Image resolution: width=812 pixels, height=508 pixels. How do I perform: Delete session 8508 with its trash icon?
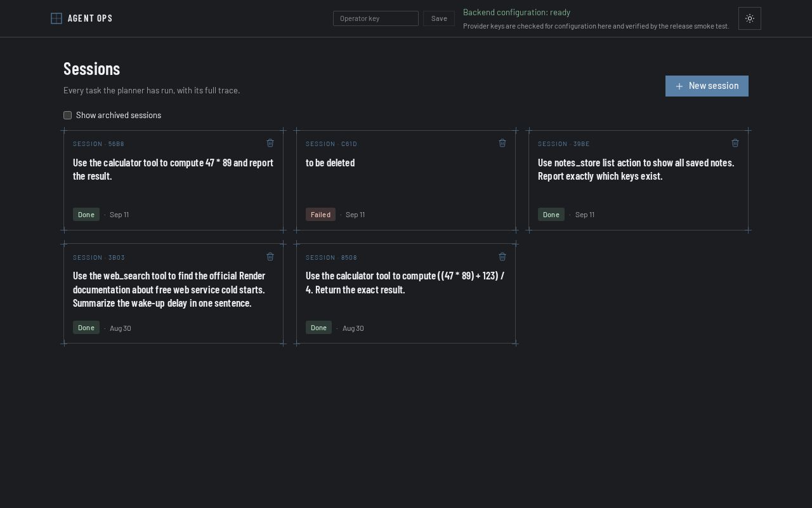502,257
